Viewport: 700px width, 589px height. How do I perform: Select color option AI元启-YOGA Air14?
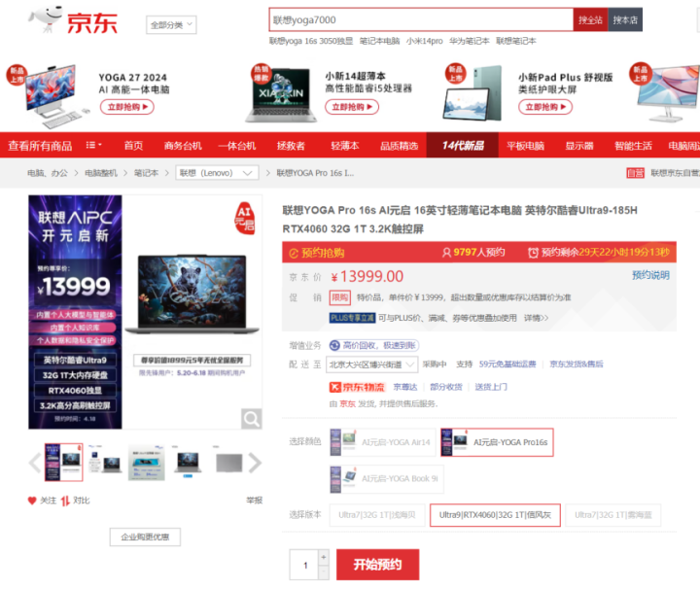coord(383,442)
